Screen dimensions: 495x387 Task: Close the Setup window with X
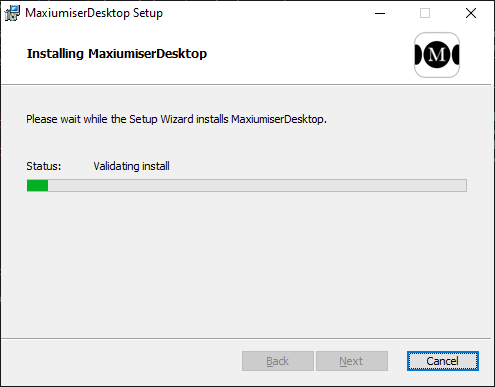click(471, 13)
